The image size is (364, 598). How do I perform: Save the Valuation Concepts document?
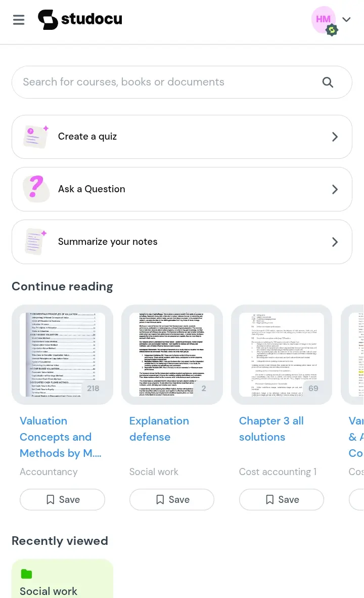click(63, 500)
